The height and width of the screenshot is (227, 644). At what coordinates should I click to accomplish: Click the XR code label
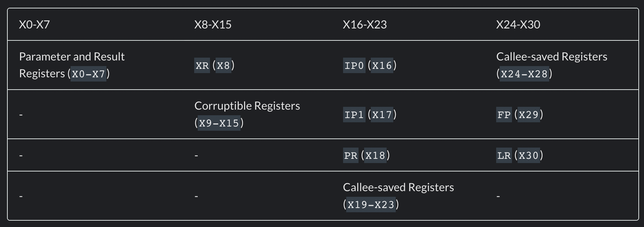(202, 66)
